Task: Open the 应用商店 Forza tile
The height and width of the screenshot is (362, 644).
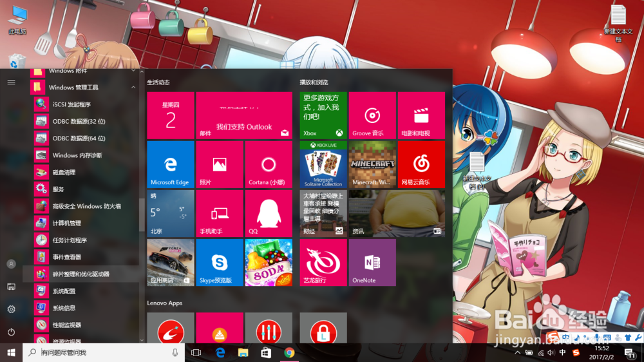Action: click(x=171, y=263)
